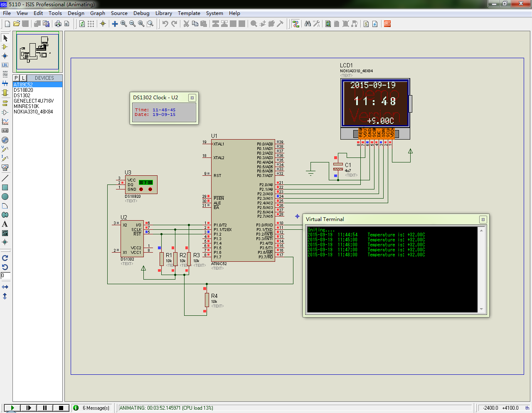This screenshot has height=413, width=532.
Task: Stop the simulation
Action: click(61, 408)
